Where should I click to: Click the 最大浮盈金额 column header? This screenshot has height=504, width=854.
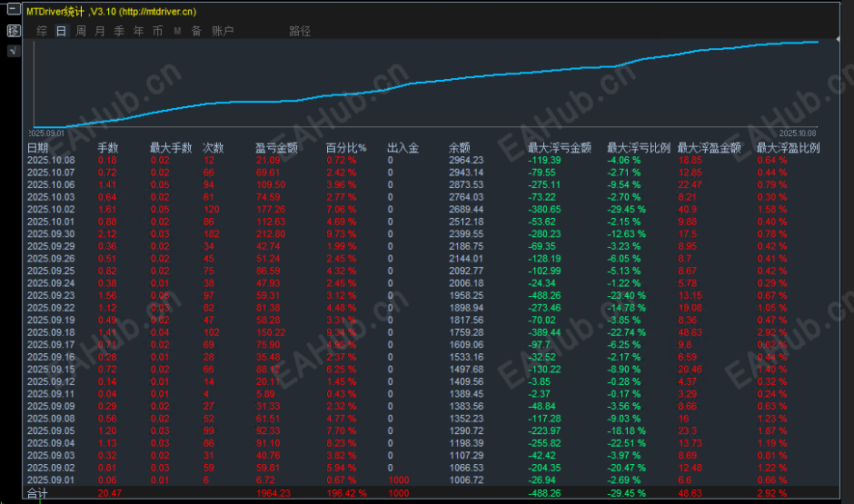point(710,147)
